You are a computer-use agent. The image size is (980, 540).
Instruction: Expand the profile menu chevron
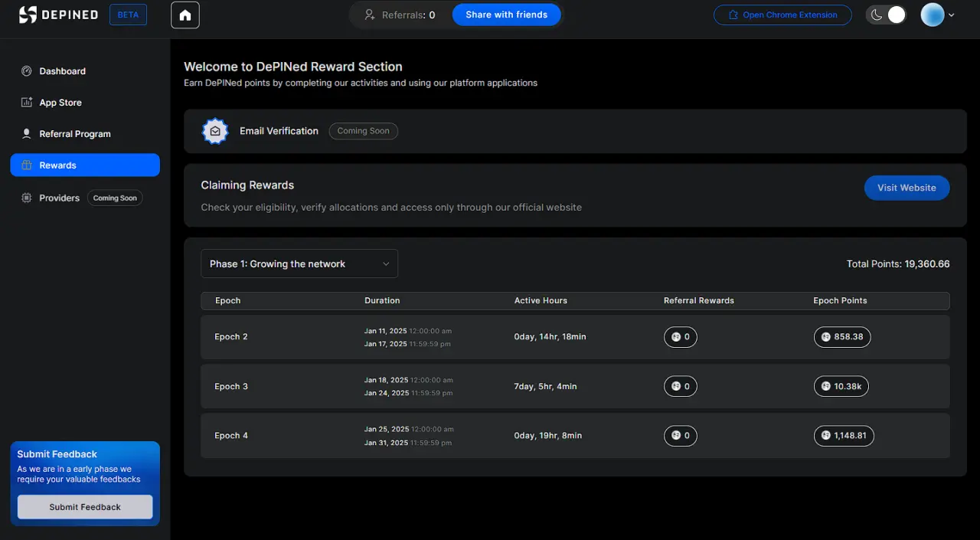pyautogui.click(x=952, y=15)
